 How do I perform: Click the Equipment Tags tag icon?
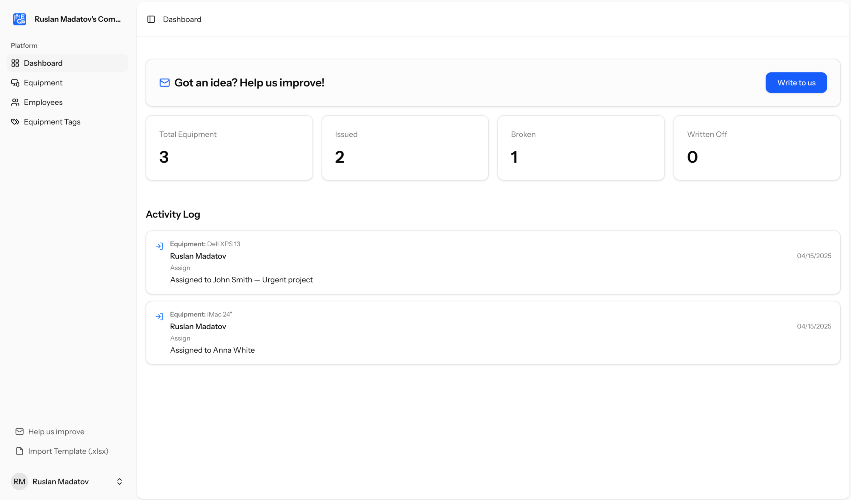tap(15, 122)
